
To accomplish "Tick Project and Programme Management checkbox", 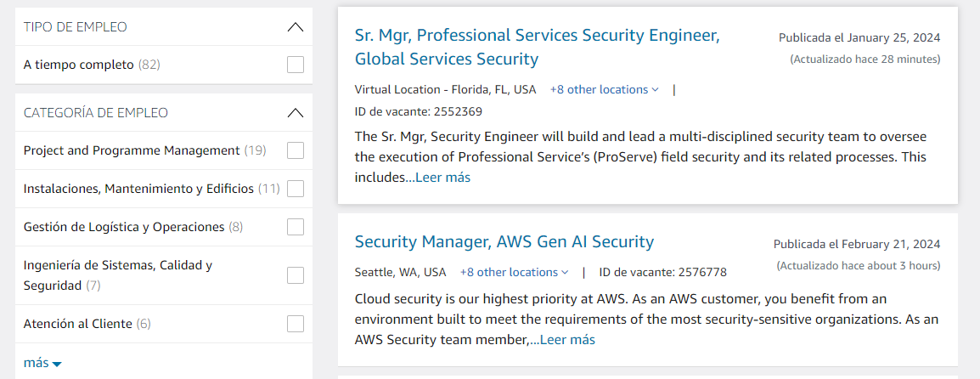I will pyautogui.click(x=296, y=150).
